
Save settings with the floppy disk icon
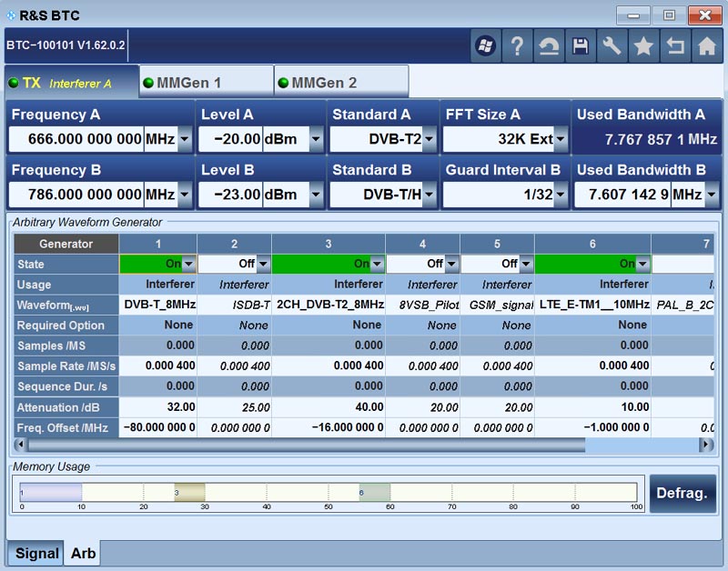(581, 46)
